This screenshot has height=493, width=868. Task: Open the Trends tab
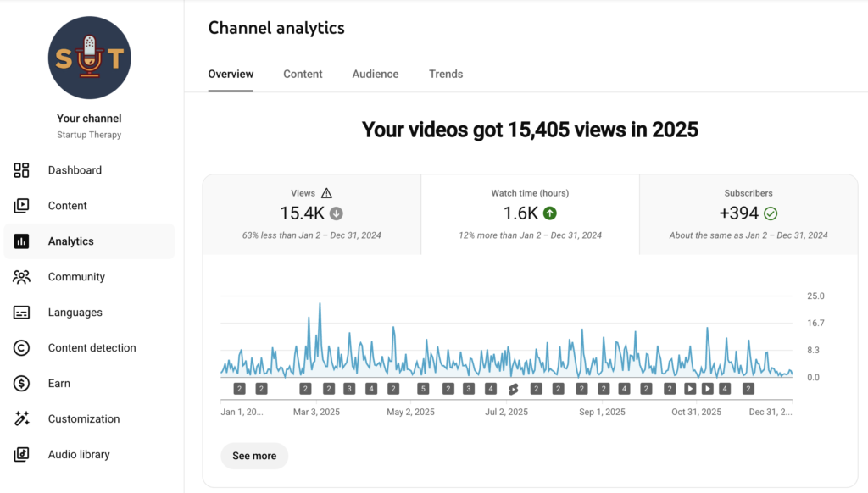click(x=446, y=74)
